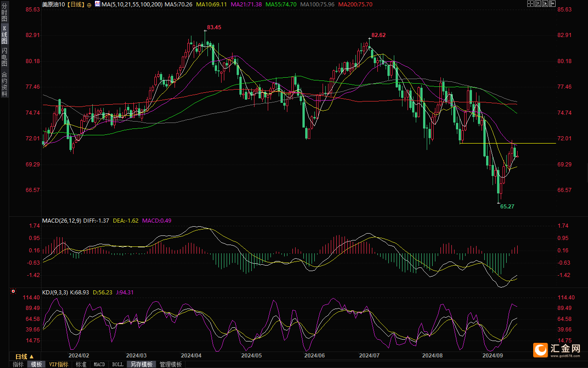Click the play-forward axis icon at top right

pyautogui.click(x=545, y=4)
